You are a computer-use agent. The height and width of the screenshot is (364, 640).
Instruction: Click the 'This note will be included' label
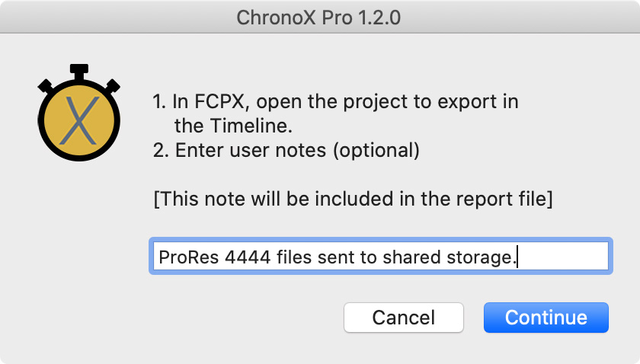353,200
